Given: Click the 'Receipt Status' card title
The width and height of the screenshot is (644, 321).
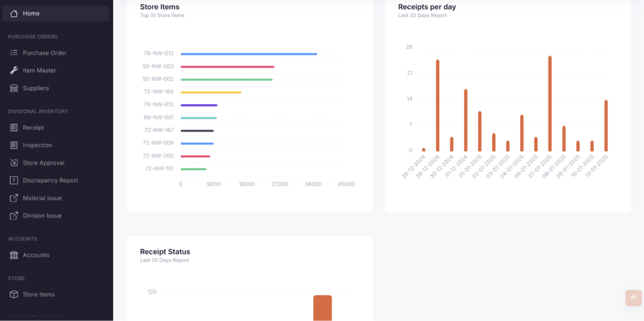Looking at the screenshot, I should tap(165, 252).
